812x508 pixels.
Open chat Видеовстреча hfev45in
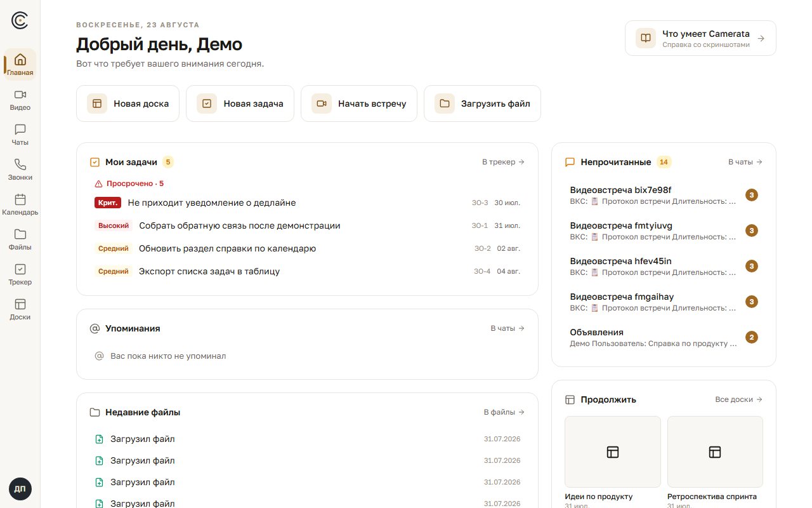pyautogui.click(x=664, y=266)
